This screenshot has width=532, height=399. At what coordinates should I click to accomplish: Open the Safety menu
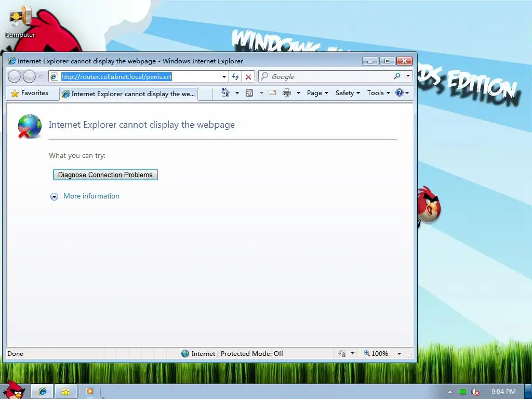coord(348,93)
